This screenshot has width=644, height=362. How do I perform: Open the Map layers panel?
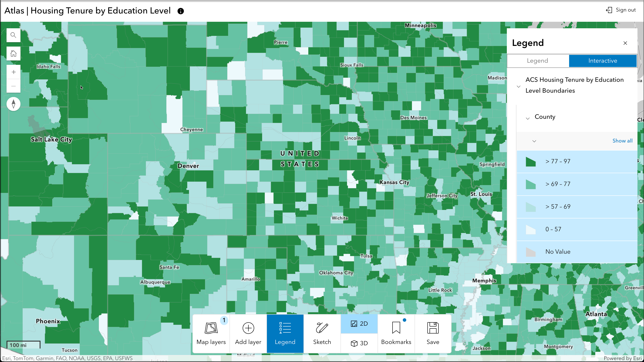pyautogui.click(x=211, y=334)
